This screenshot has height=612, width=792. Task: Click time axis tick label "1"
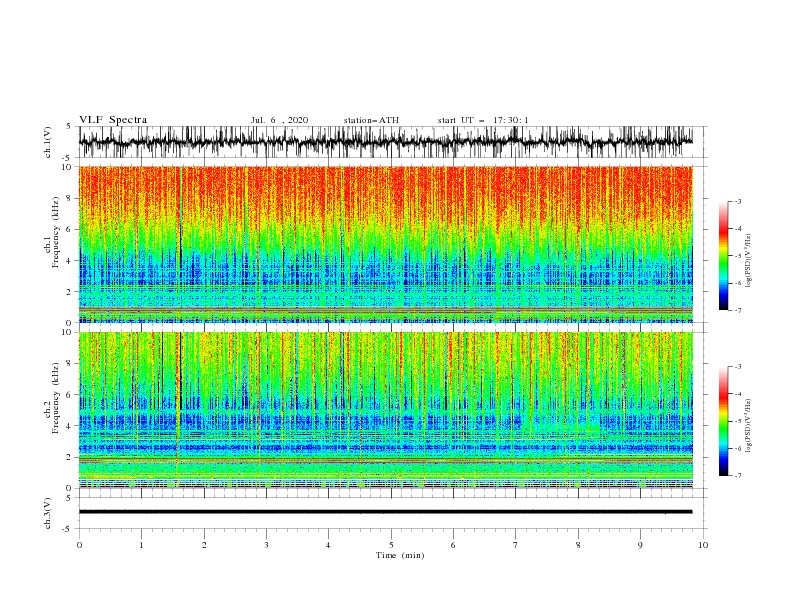point(141,545)
